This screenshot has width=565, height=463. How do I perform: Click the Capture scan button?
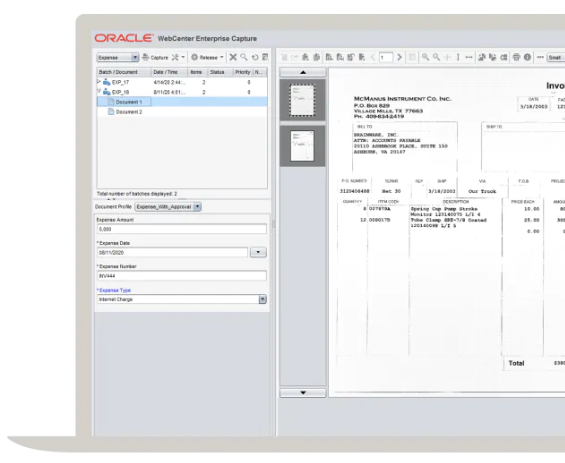tap(155, 57)
